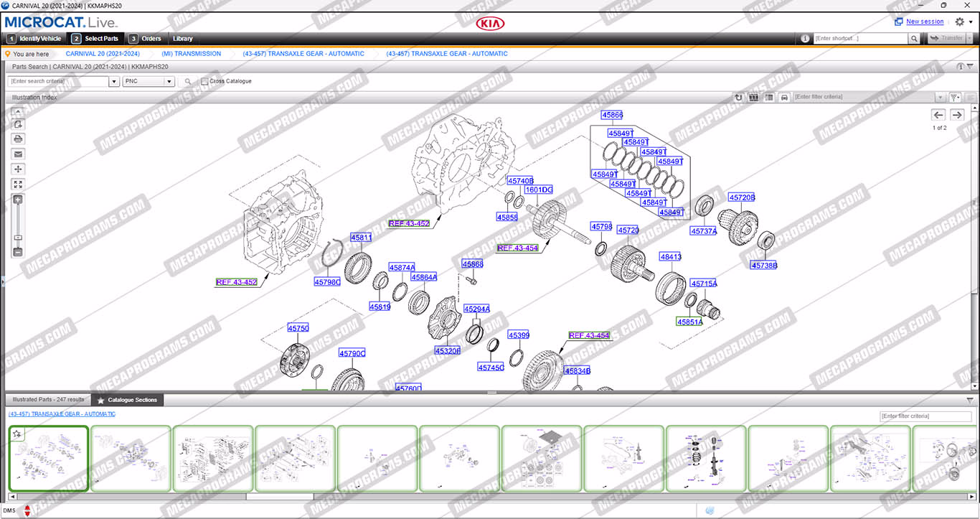Toggle favourite star on first thumbnail
980x519 pixels.
tap(17, 434)
